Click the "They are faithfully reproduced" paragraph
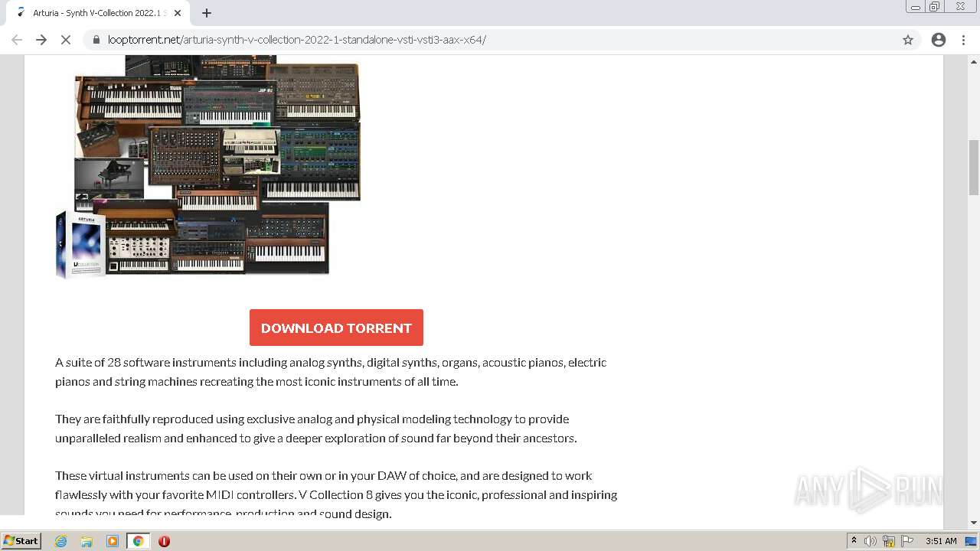 tap(315, 429)
